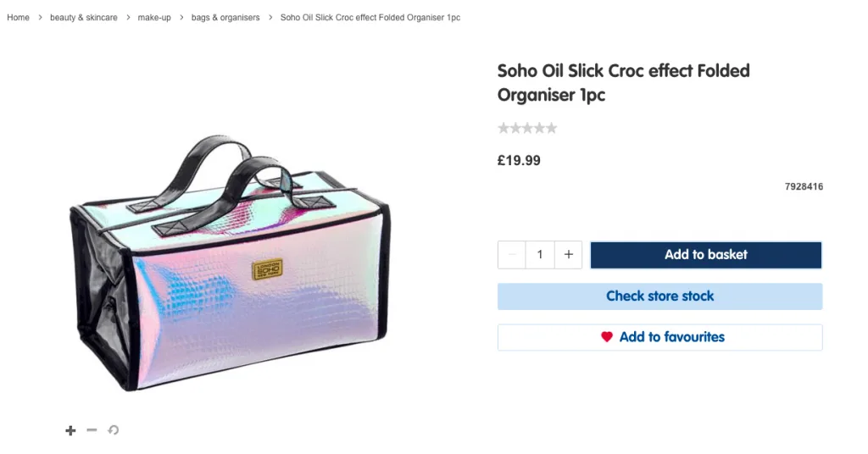
Task: Increase quantity with the plus button
Action: [569, 255]
